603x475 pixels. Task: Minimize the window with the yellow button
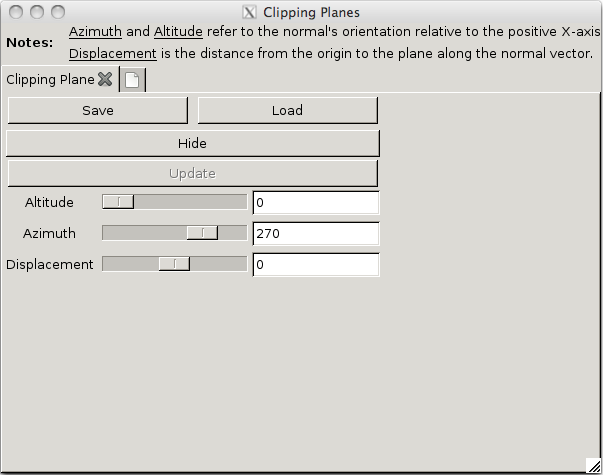click(x=37, y=13)
